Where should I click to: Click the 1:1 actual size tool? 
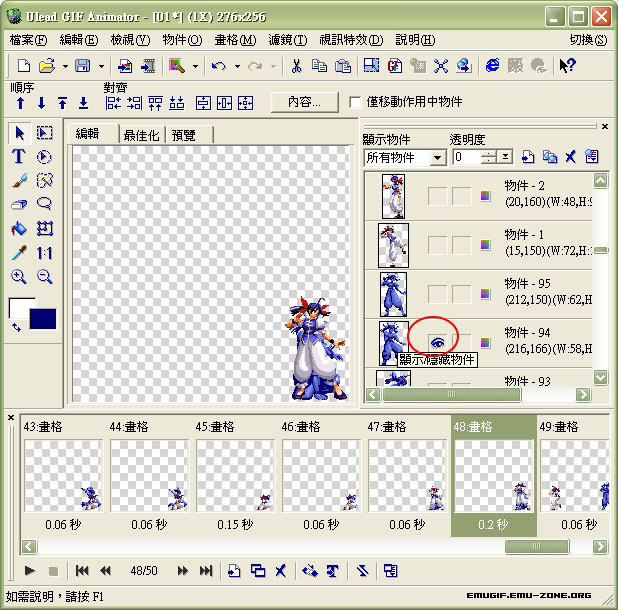click(44, 253)
